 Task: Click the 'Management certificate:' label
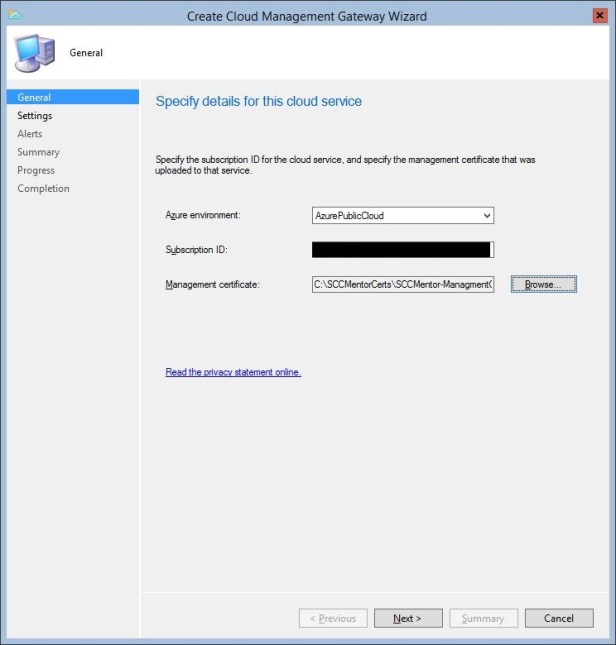tap(212, 284)
